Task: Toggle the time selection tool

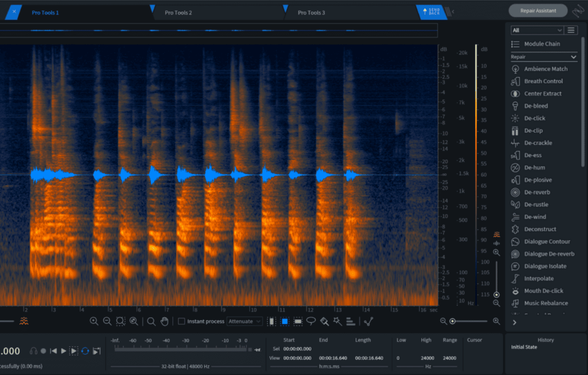Action: pos(271,321)
